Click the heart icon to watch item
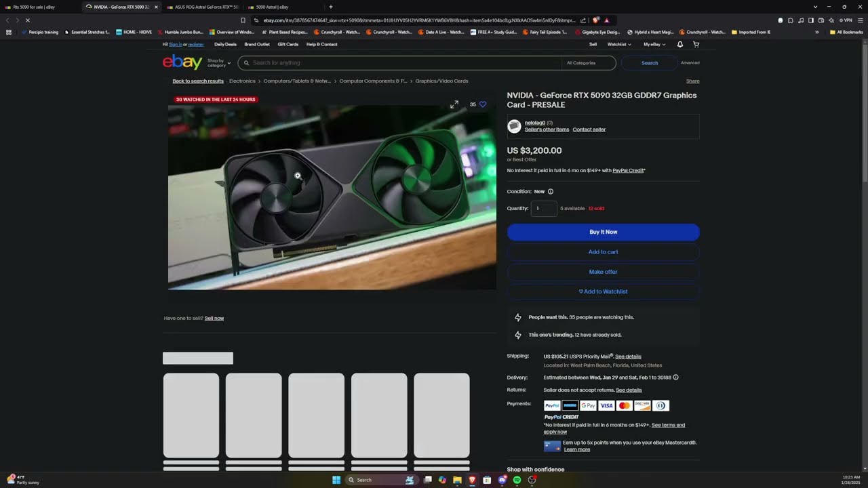Image resolution: width=868 pixels, height=488 pixels. (x=483, y=104)
